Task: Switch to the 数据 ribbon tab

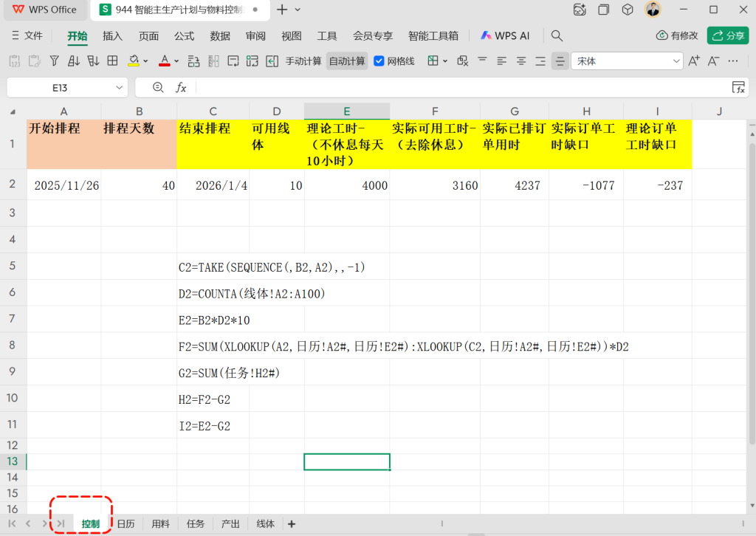Action: tap(220, 35)
